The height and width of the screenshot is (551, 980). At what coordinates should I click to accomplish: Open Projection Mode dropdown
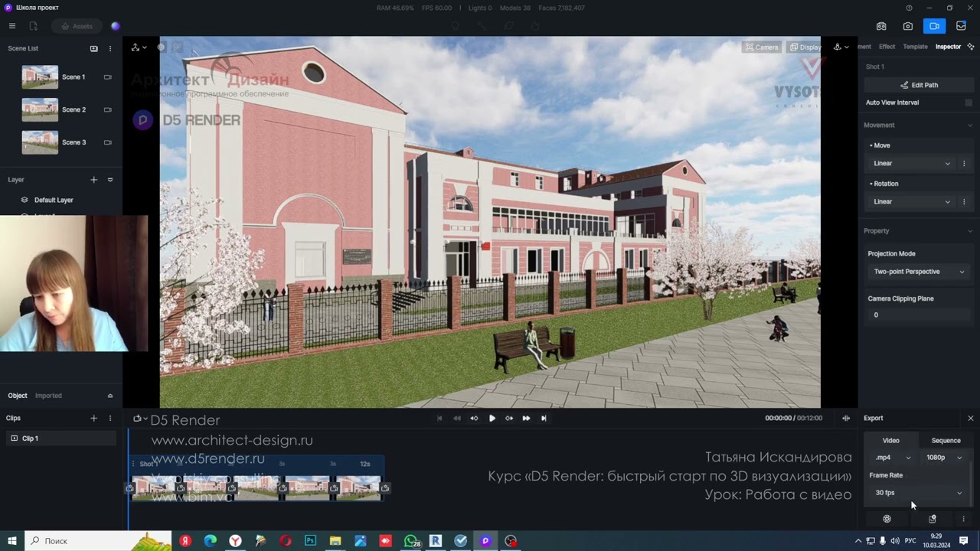click(x=919, y=272)
